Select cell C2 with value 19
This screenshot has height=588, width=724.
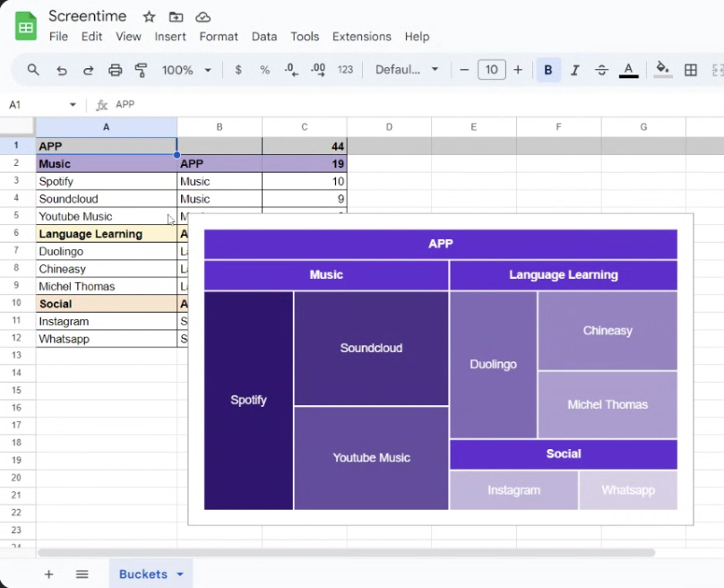(x=305, y=163)
